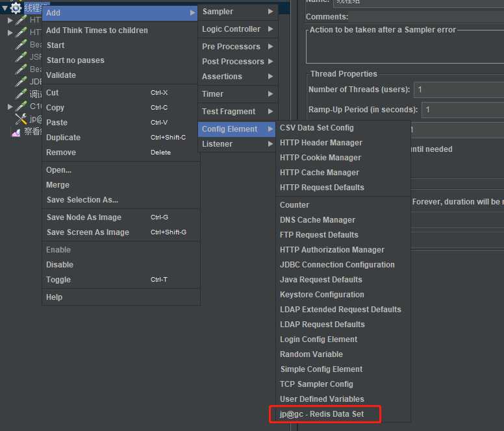Select Copy menu entry

pyautogui.click(x=120, y=108)
